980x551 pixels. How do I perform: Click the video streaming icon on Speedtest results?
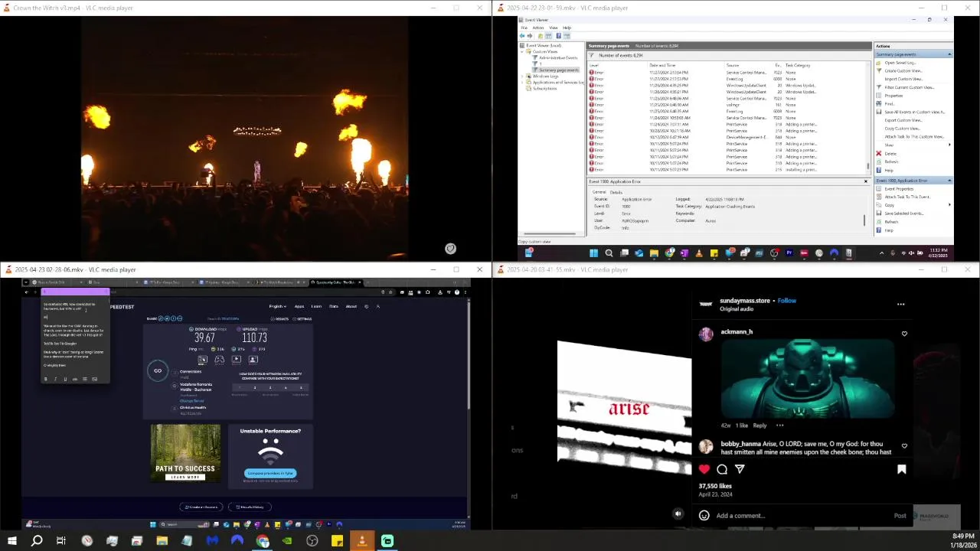pyautogui.click(x=236, y=359)
